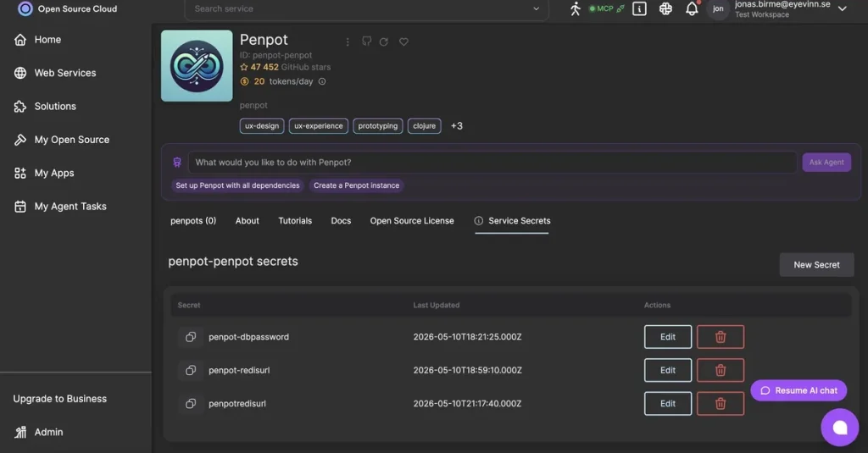Expand the workspace account dropdown chevron
The width and height of the screenshot is (868, 453).
[x=842, y=8]
